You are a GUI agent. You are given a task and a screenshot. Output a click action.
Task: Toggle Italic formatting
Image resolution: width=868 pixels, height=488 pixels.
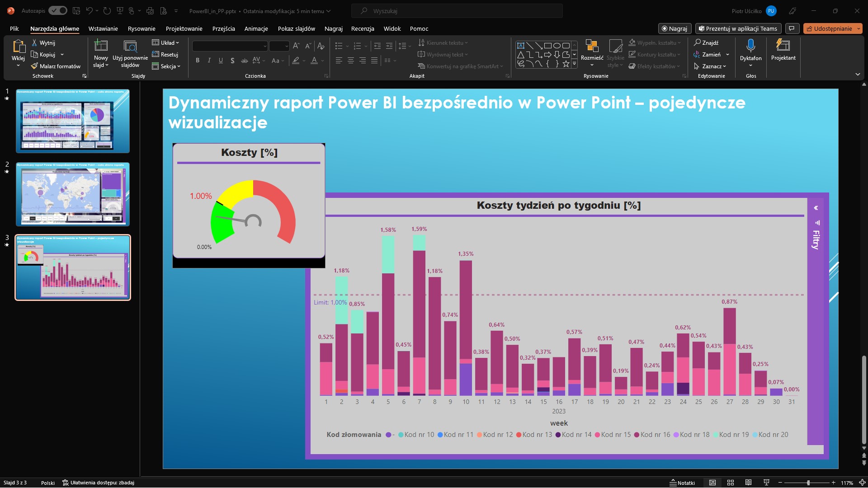click(x=209, y=60)
